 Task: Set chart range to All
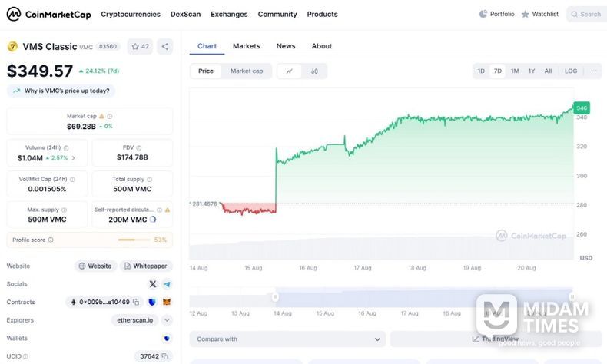coord(548,71)
